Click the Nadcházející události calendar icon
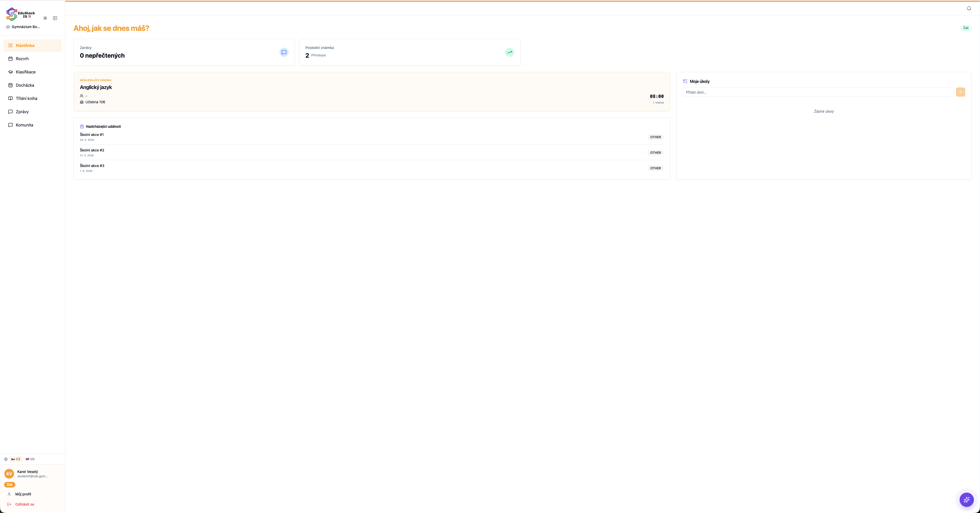This screenshot has height=513, width=980. coord(82,126)
